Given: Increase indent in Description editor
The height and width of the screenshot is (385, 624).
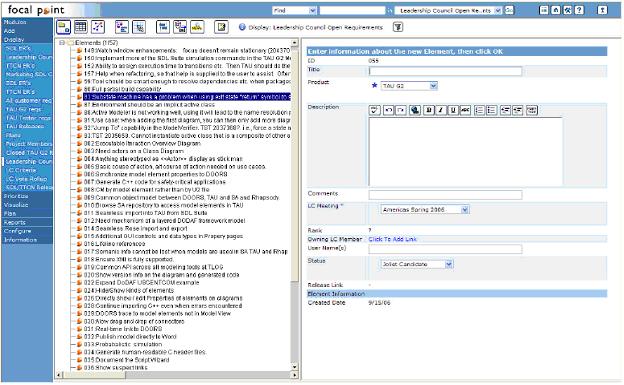Looking at the screenshot, I should [518, 110].
